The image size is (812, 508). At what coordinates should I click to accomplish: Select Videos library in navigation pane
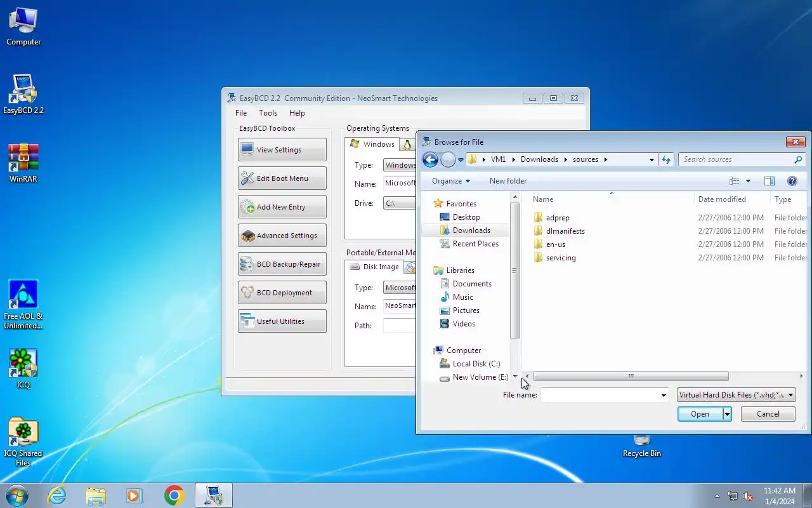point(457,324)
